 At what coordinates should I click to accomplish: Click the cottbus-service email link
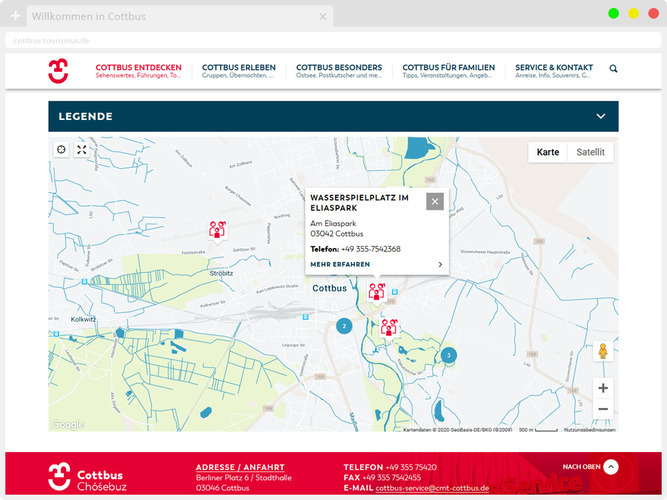431,488
